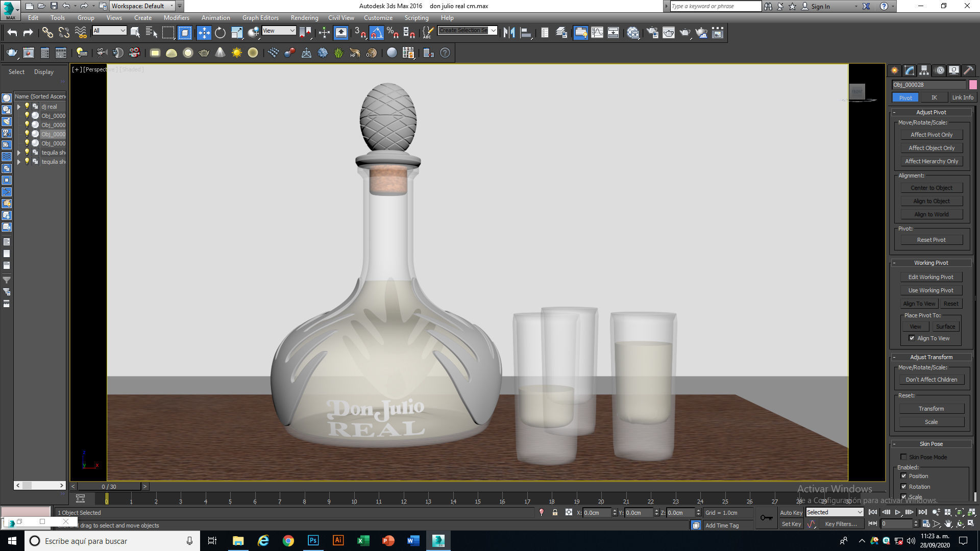Switch to the Link Info tab
This screenshot has width=980, height=551.
pos(963,97)
